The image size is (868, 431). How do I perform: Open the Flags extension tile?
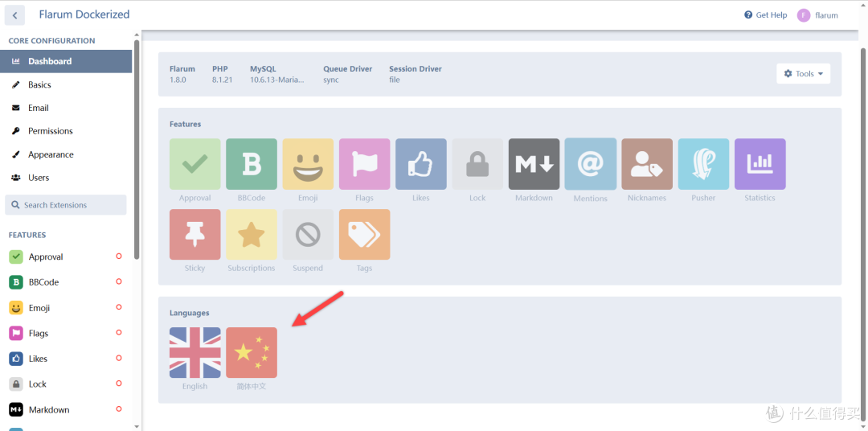pos(364,164)
